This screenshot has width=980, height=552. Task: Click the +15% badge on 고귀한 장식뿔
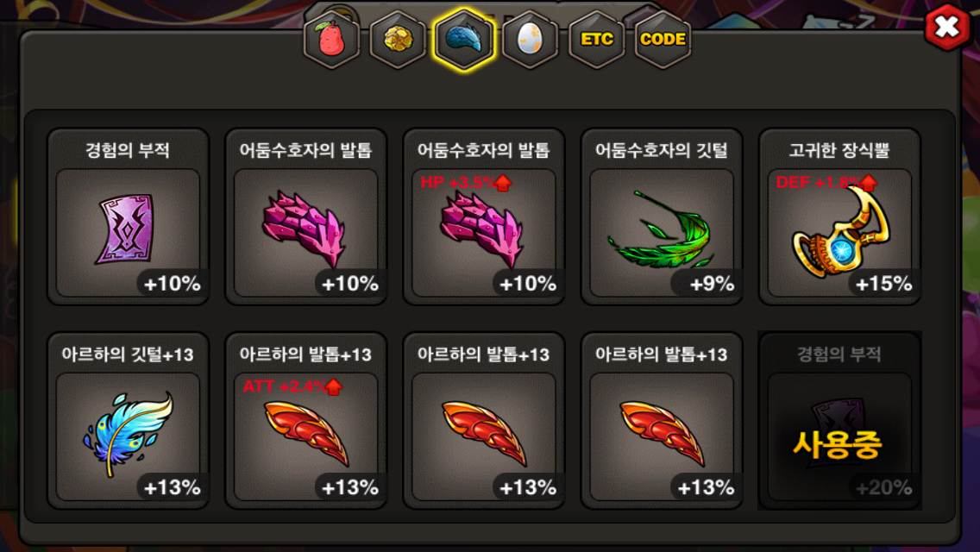coord(883,284)
